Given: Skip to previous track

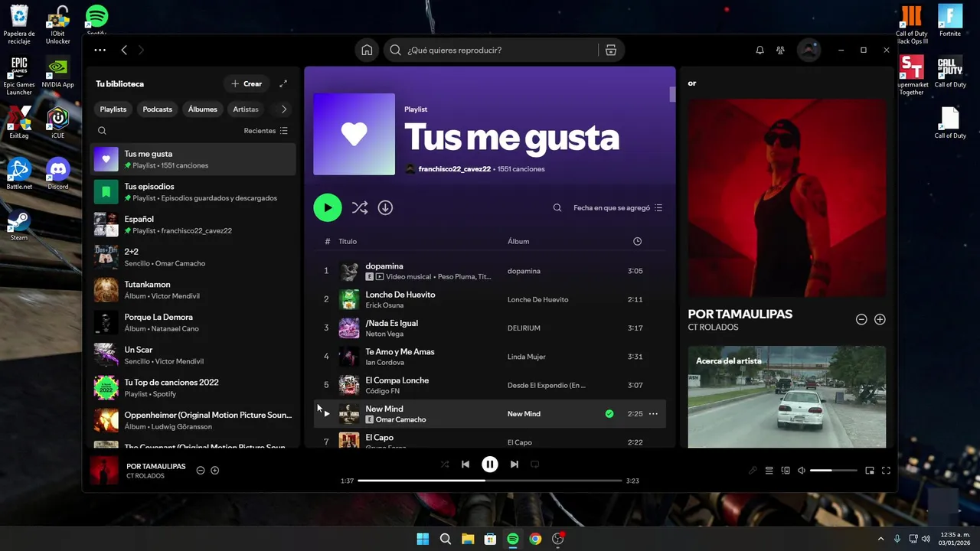Looking at the screenshot, I should [465, 464].
